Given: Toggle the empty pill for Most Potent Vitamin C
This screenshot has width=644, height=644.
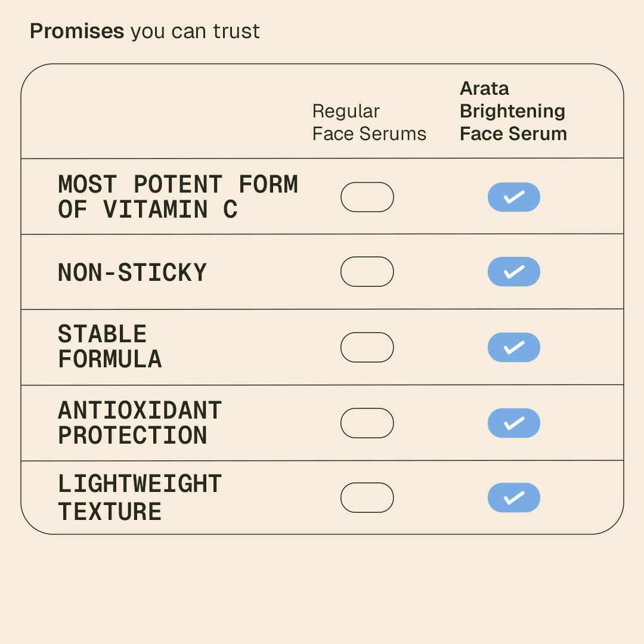Looking at the screenshot, I should [367, 197].
